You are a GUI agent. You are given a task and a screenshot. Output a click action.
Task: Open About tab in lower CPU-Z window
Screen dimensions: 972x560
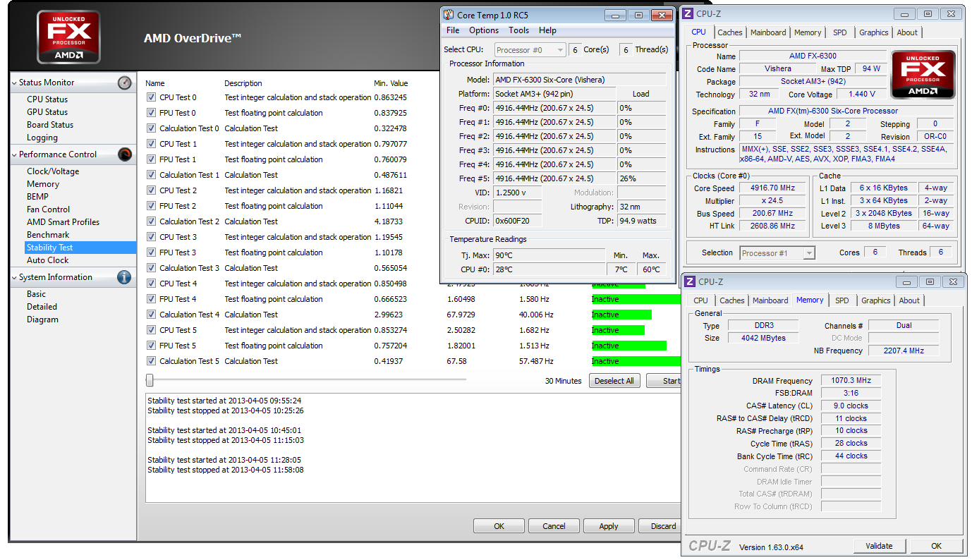click(x=909, y=300)
